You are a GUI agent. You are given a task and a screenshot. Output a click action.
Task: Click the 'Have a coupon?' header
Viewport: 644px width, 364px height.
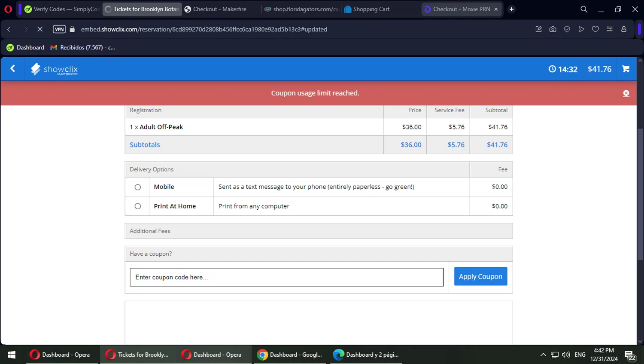319,254
